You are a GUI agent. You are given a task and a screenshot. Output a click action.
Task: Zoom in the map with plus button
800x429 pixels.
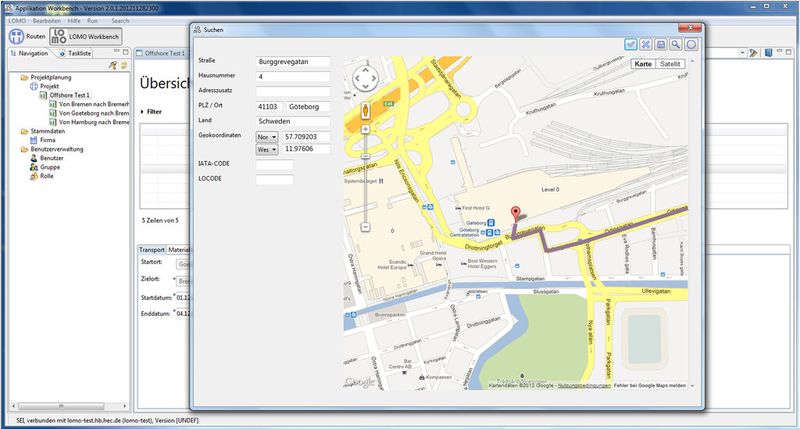click(365, 130)
